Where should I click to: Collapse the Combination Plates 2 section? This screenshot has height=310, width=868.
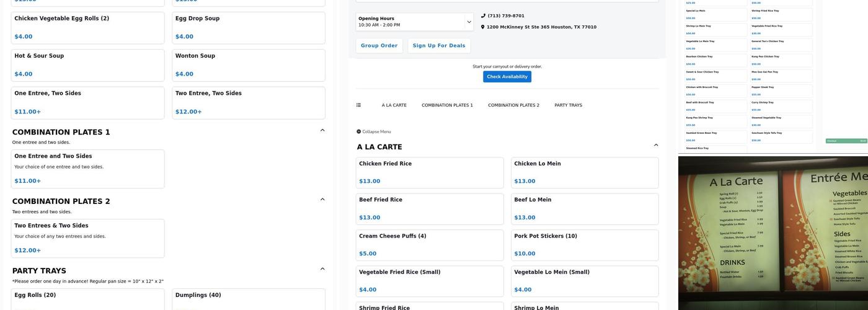(322, 200)
